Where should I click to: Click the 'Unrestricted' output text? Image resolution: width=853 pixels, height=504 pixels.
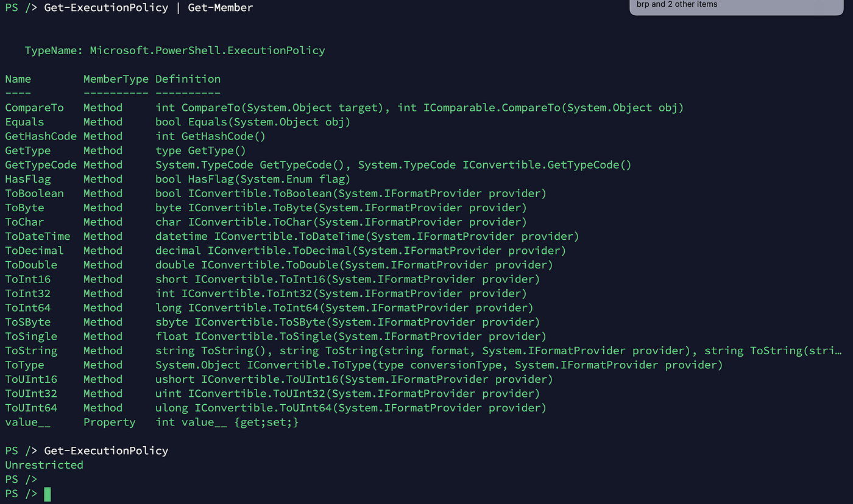(x=44, y=465)
